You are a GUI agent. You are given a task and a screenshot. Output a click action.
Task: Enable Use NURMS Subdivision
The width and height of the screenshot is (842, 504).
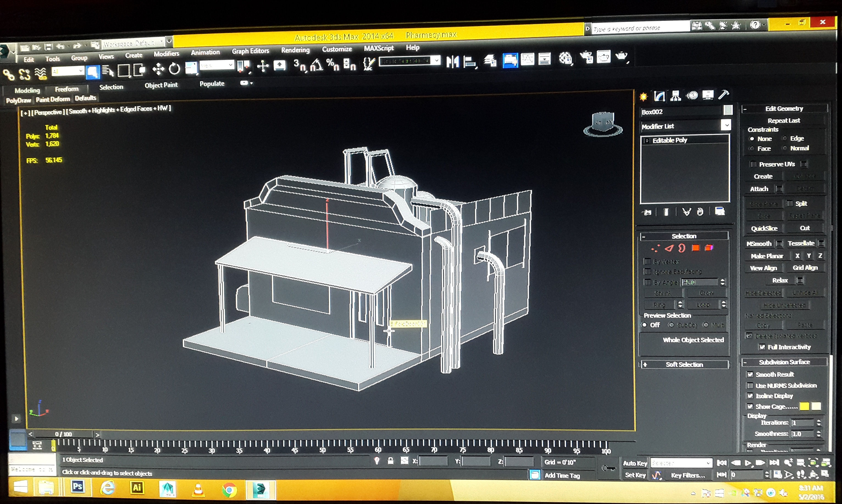(x=750, y=385)
